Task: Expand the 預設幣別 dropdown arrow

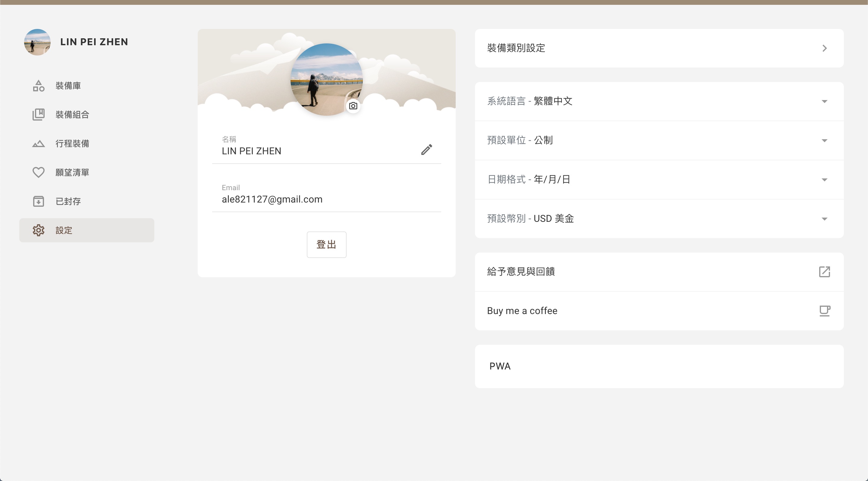Action: pos(825,219)
